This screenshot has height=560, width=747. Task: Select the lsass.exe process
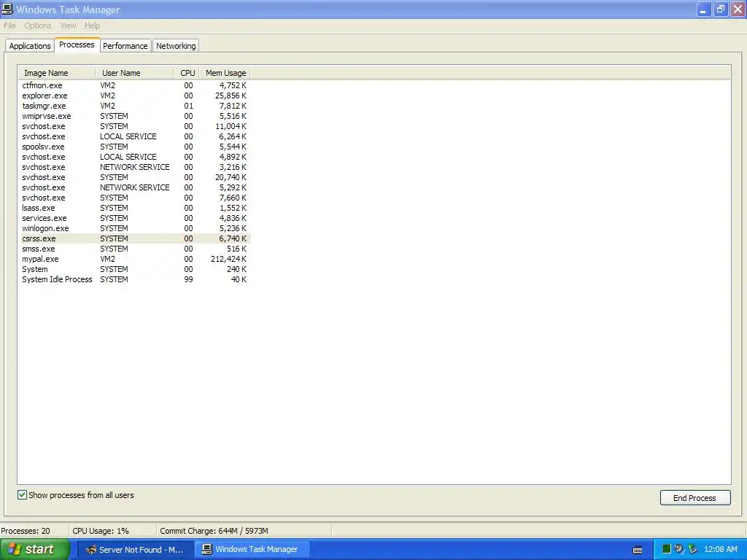coord(134,208)
